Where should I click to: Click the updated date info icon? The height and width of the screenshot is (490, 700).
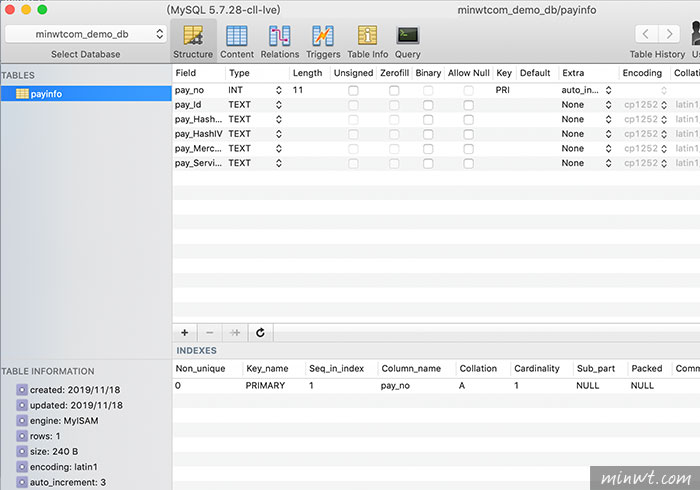point(22,405)
